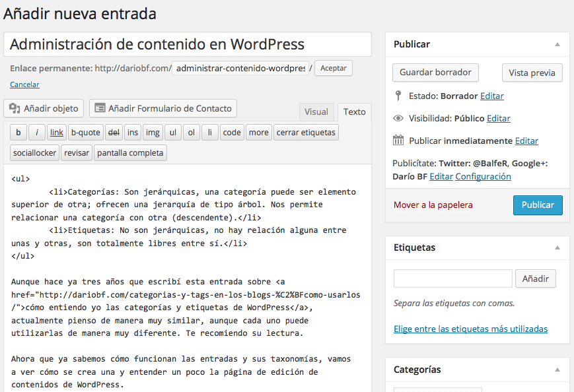Click the pin icon beside Estado
574x392 pixels.
coord(398,96)
